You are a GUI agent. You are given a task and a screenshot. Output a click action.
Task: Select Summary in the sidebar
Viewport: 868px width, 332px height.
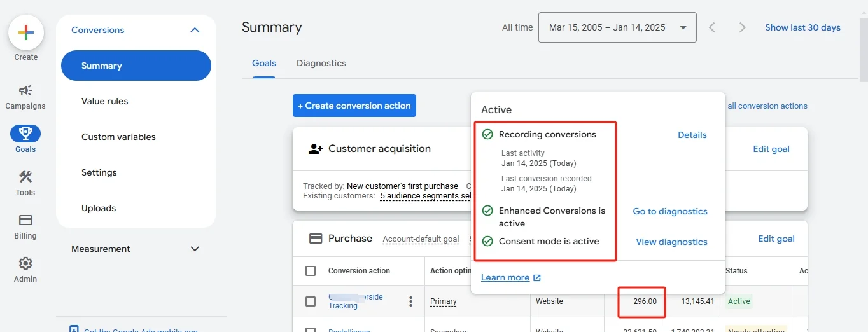[136, 66]
